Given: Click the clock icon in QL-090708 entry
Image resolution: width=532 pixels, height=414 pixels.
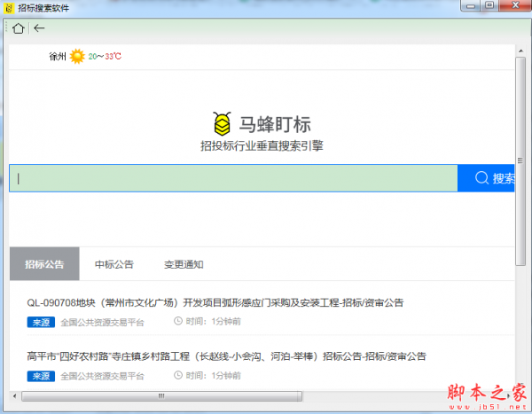Looking at the screenshot, I should pyautogui.click(x=178, y=321).
